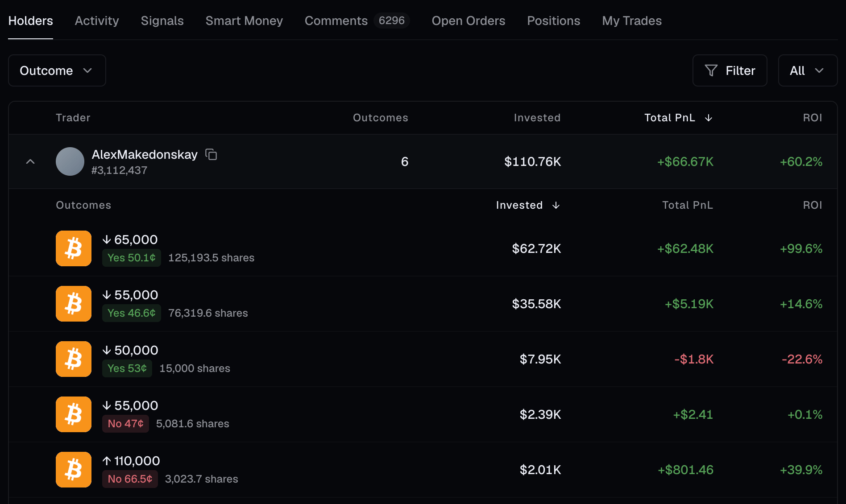Open the Outcome dropdown
Viewport: 846px width, 504px height.
click(x=57, y=70)
